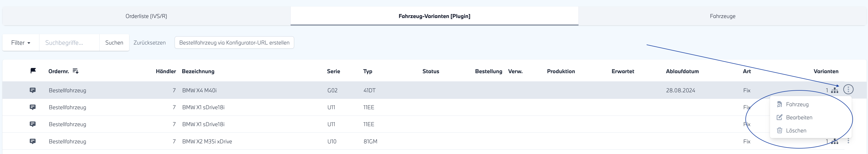Click the Zurücksetzen link
The height and width of the screenshot is (154, 868).
[x=150, y=43]
